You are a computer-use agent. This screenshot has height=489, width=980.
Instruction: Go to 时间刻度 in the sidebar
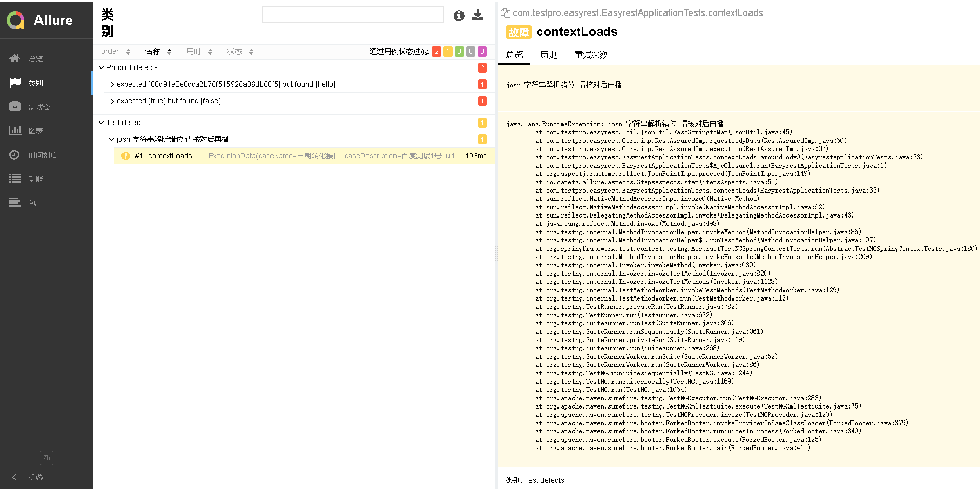click(43, 155)
